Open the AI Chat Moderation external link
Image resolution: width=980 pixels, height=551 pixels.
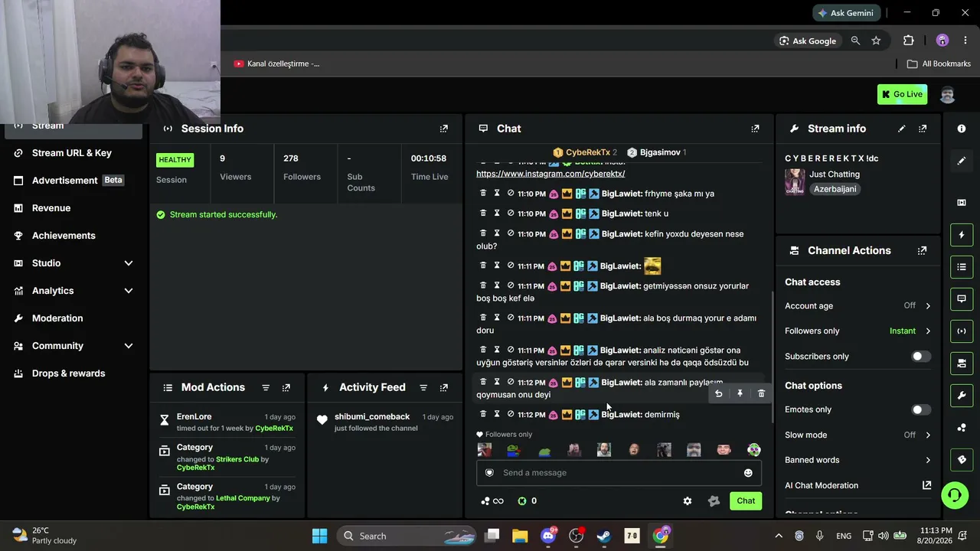(x=926, y=485)
